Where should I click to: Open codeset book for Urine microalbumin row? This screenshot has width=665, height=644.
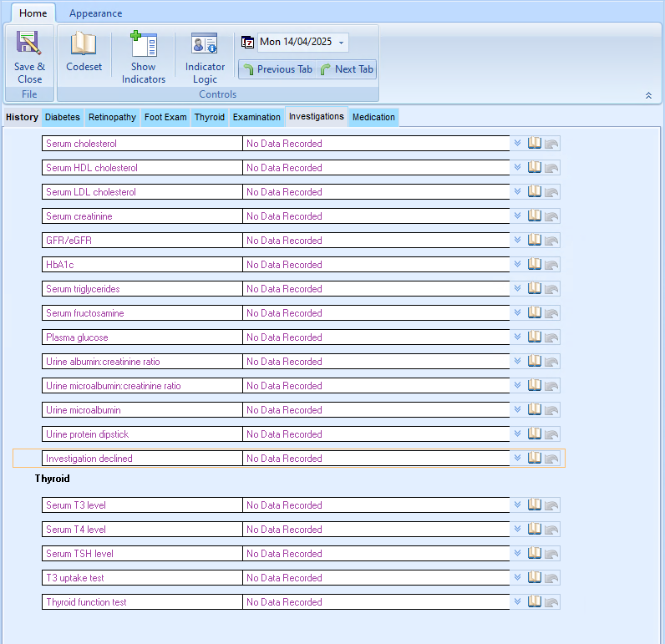click(x=535, y=409)
